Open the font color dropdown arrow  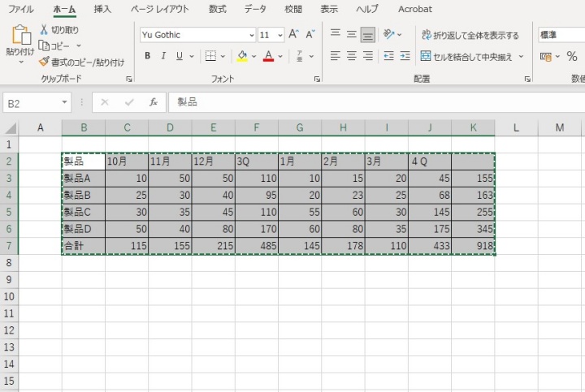tap(280, 56)
